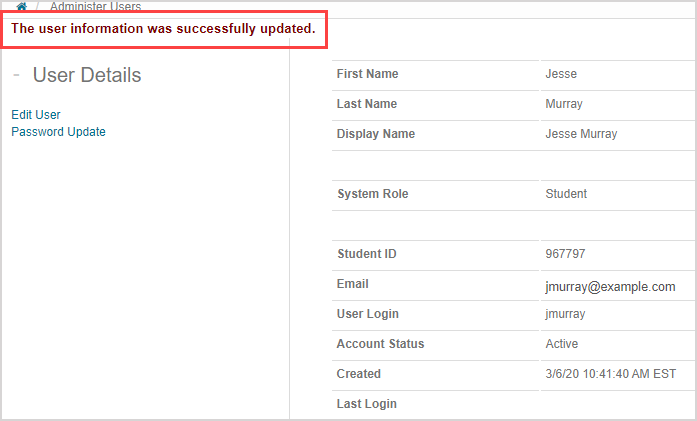The width and height of the screenshot is (697, 421).
Task: Click the home icon in the breadcrumb
Action: 21,6
